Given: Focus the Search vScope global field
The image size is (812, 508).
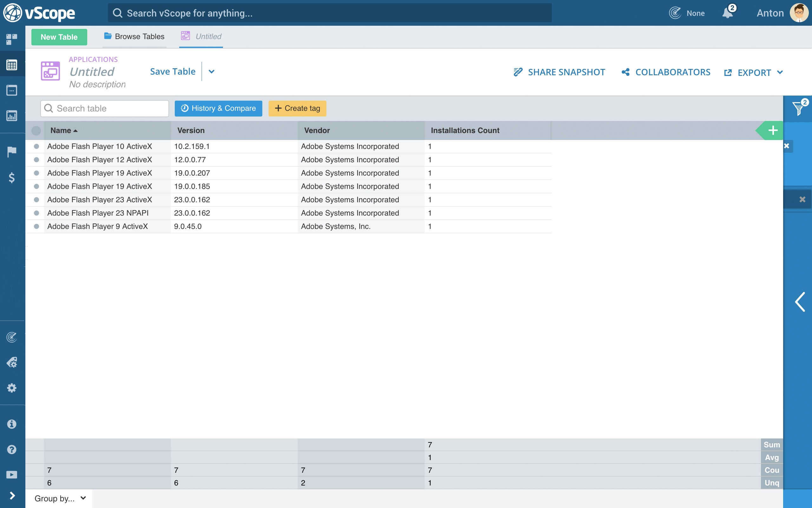Looking at the screenshot, I should coord(330,13).
